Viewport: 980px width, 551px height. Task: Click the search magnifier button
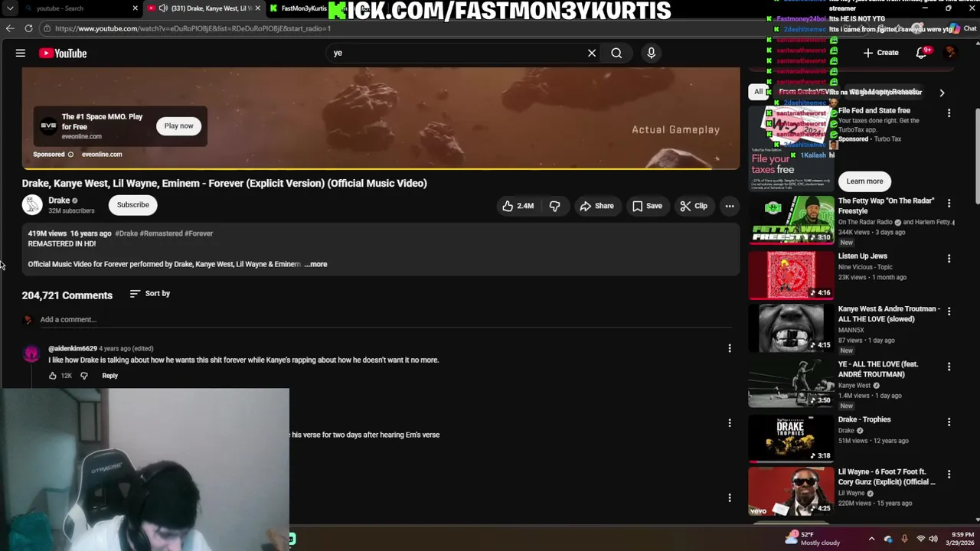pyautogui.click(x=616, y=53)
